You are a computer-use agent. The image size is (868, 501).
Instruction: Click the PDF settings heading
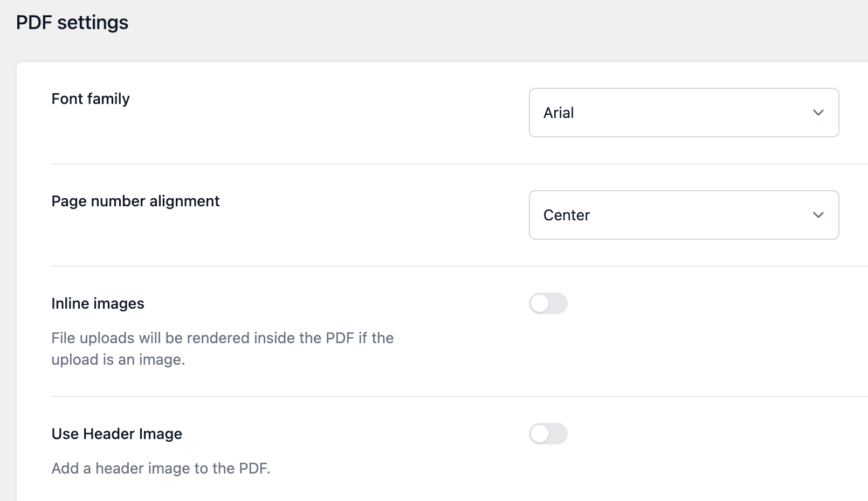point(73,22)
